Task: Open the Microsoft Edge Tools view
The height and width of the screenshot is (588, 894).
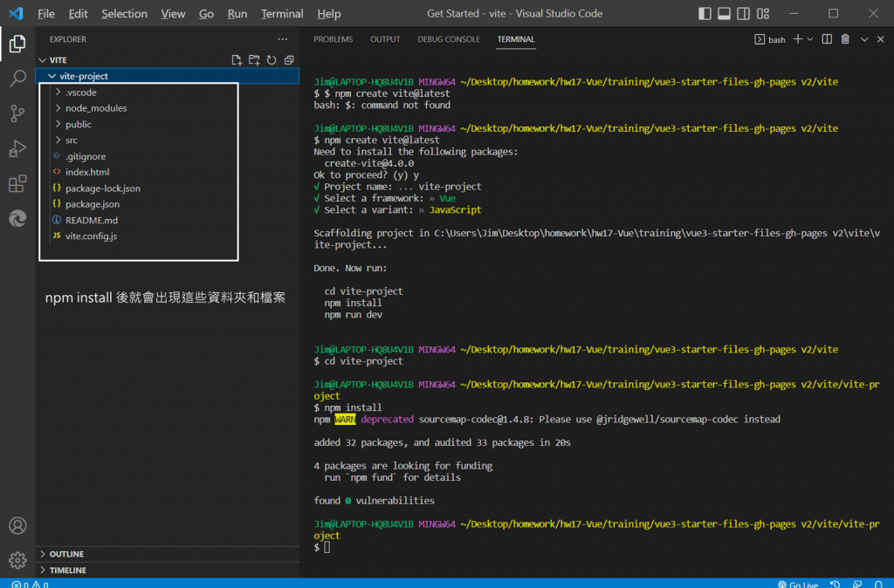Action: (17, 219)
